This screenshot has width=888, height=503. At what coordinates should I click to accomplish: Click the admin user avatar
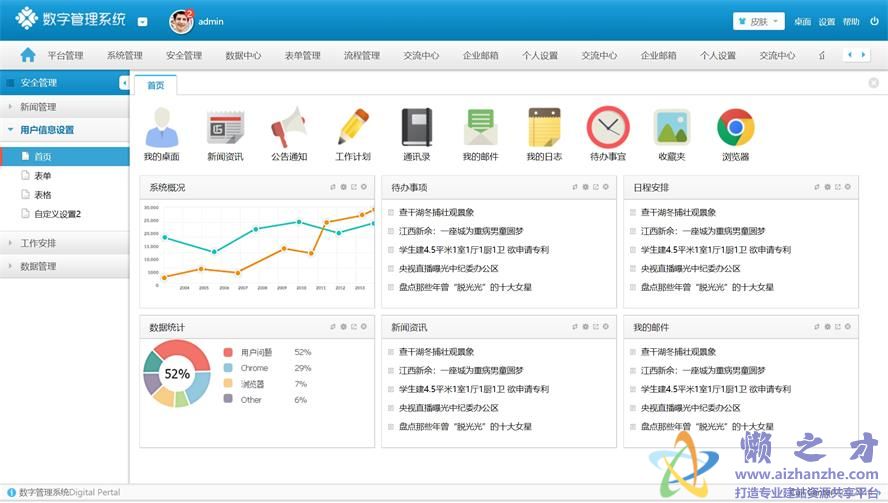[181, 22]
